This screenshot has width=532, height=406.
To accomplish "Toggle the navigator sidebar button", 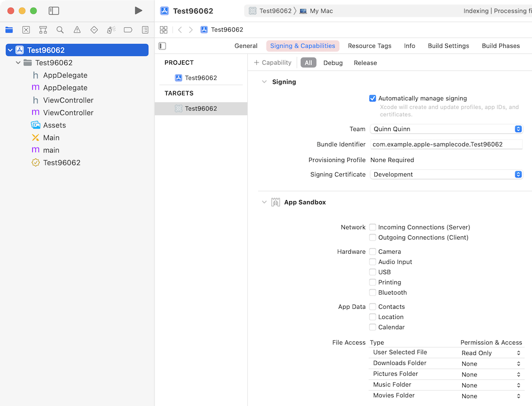I will coord(54,11).
